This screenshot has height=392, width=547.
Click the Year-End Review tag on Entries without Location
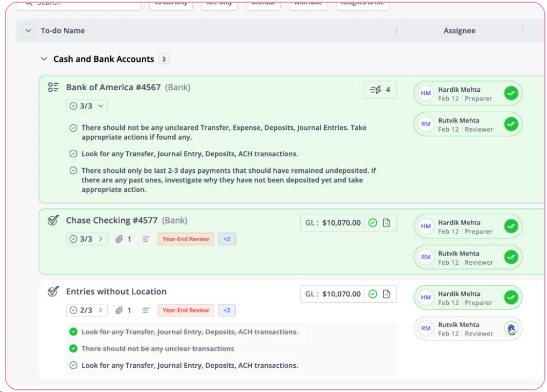pos(186,310)
